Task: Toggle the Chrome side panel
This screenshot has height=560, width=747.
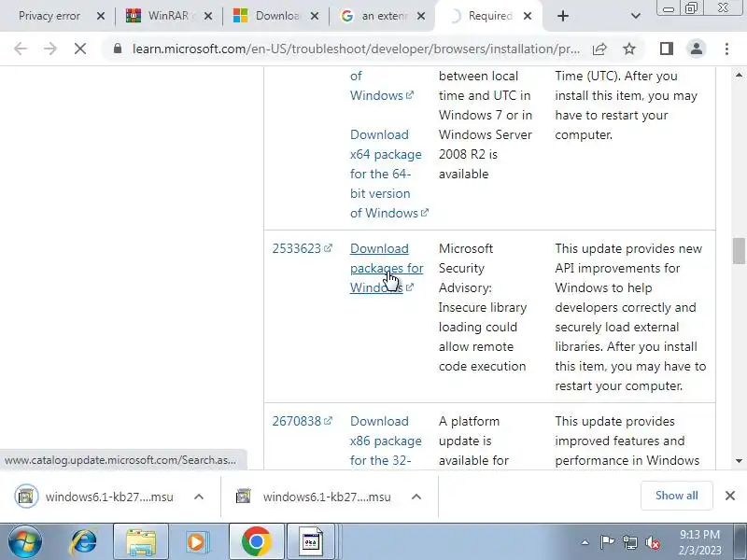Action: pos(667,49)
